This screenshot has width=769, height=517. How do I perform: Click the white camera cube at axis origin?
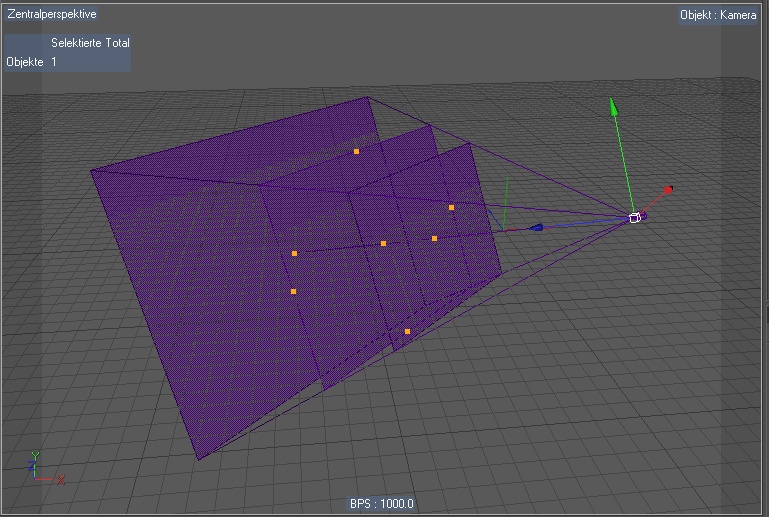tap(634, 217)
